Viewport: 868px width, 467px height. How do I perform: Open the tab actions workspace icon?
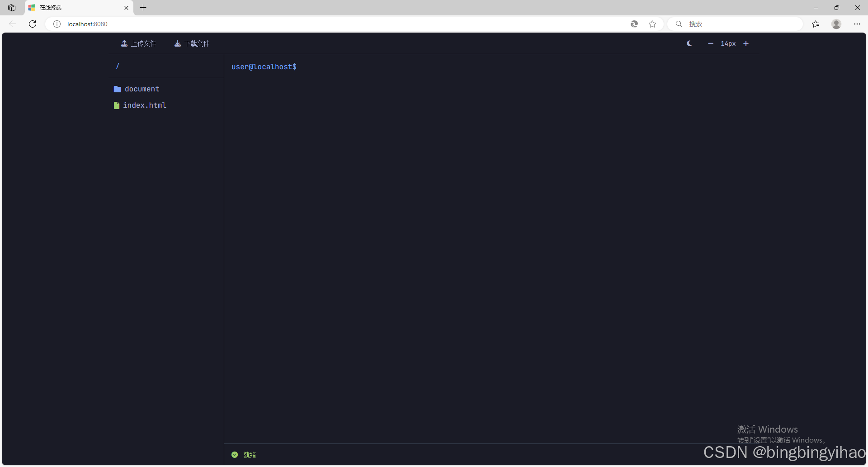pyautogui.click(x=12, y=8)
